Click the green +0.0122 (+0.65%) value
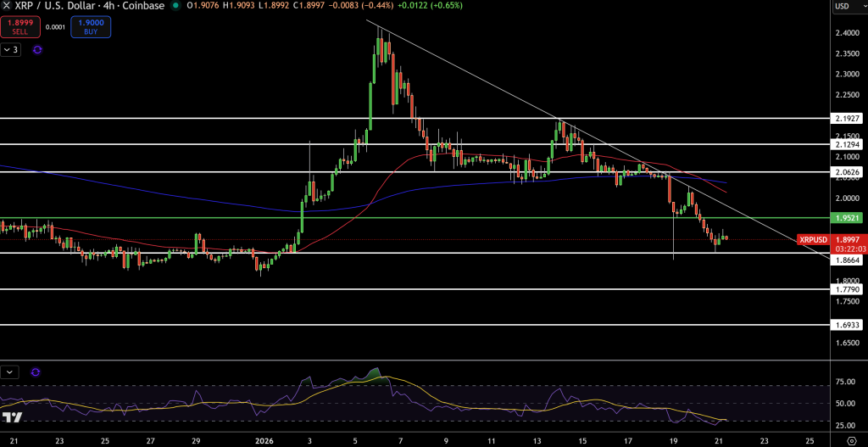 (x=430, y=6)
